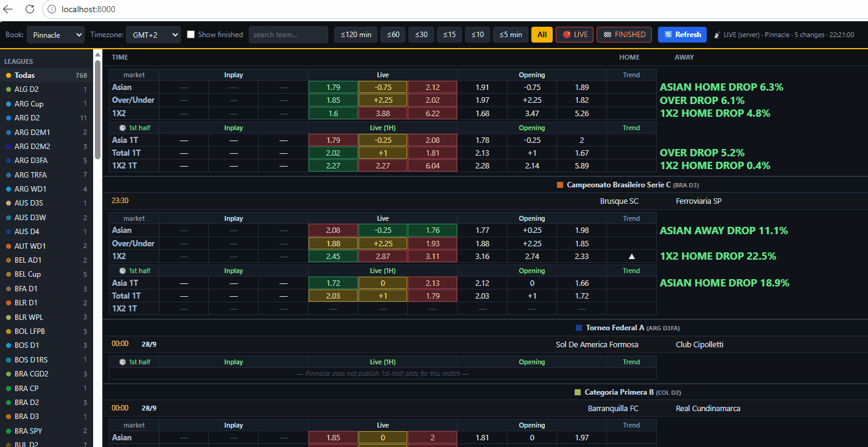
Task: Filter matches to ≤5 min
Action: [511, 35]
